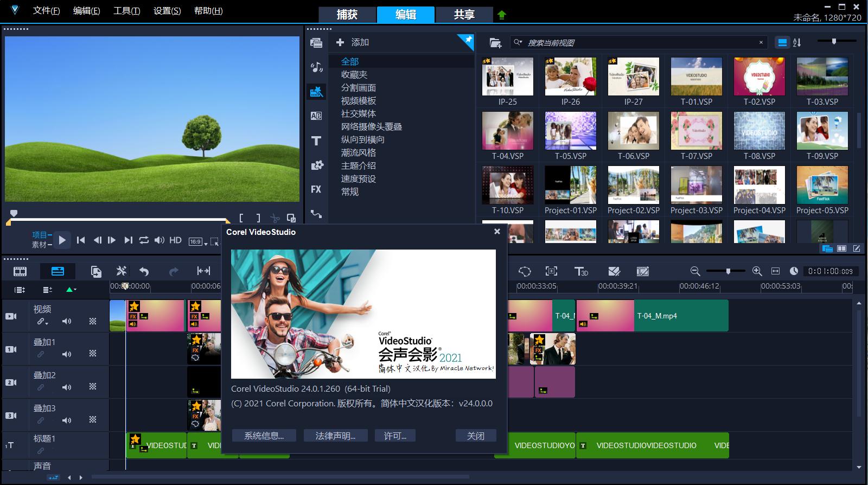Switch to Timeline view icon
Image resolution: width=868 pixels, height=485 pixels.
(x=58, y=271)
